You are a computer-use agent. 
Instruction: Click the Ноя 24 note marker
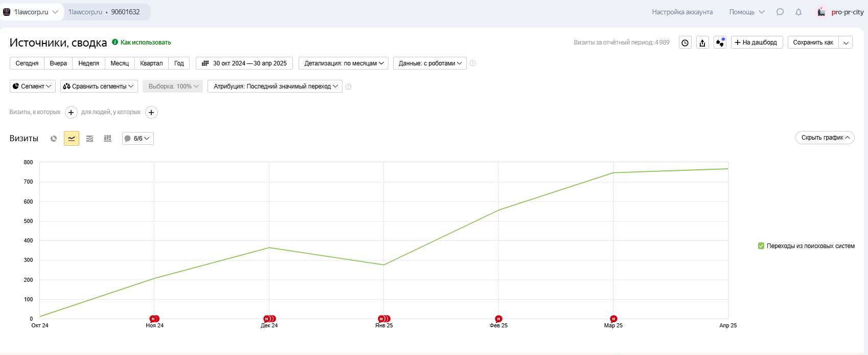[153, 319]
